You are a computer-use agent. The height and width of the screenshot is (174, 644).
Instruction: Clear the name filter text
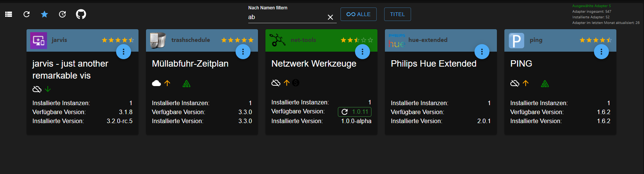tap(330, 17)
